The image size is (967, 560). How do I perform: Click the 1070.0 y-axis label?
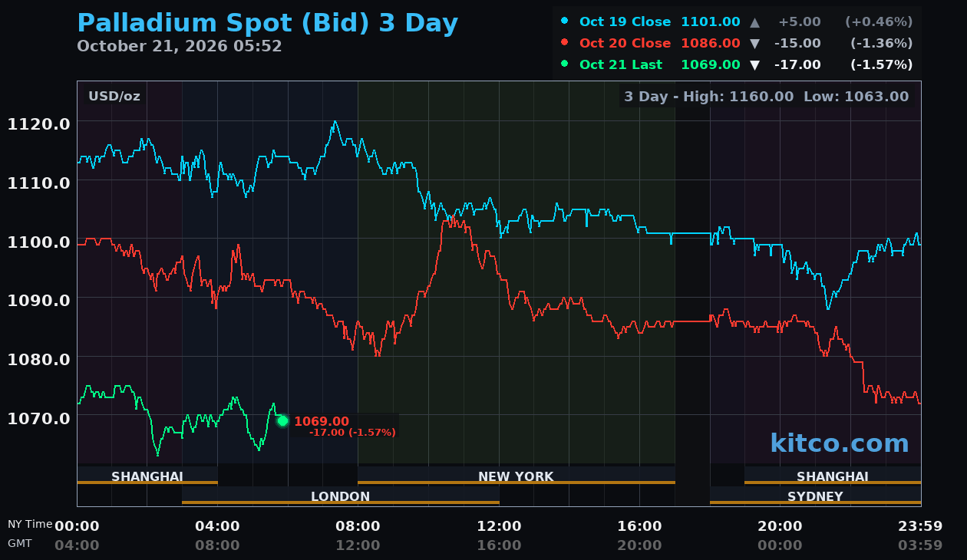click(x=39, y=418)
